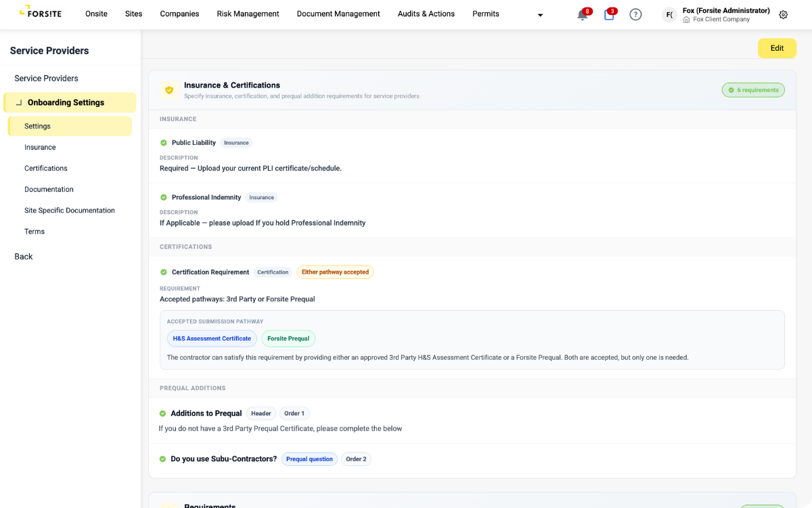Screen dimensions: 812x508
Task: Open the Documentation sidebar item
Action: [49, 190]
